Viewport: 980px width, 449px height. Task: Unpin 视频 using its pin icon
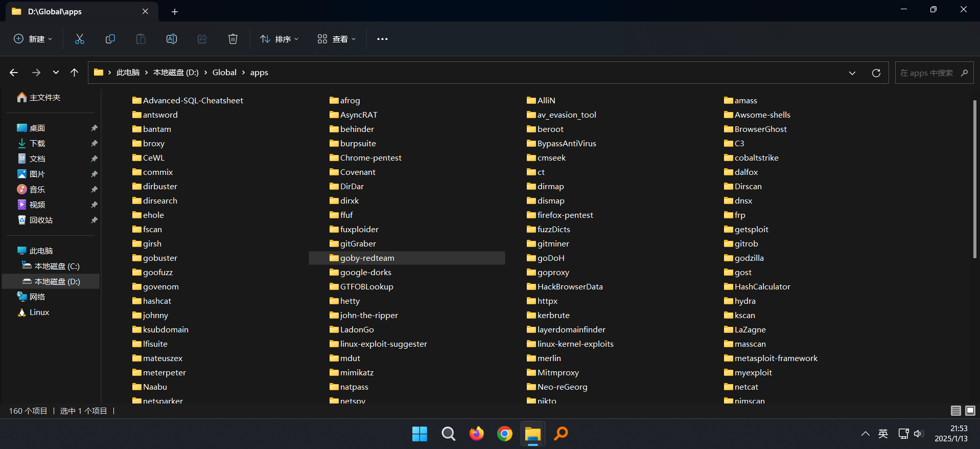94,205
